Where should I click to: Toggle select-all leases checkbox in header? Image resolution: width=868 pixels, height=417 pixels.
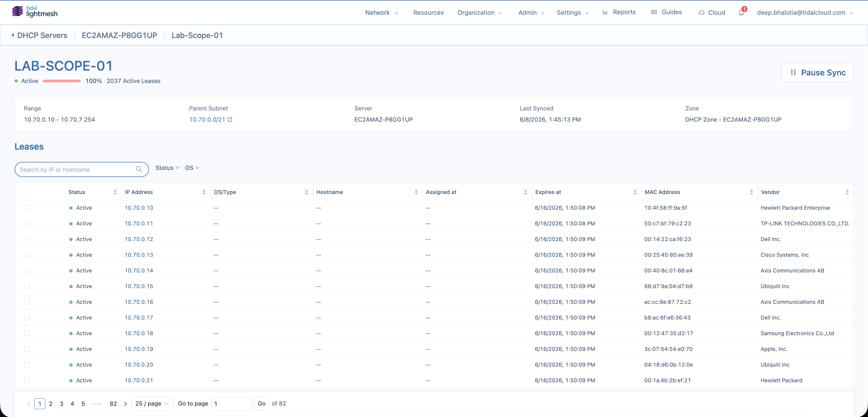pyautogui.click(x=25, y=192)
